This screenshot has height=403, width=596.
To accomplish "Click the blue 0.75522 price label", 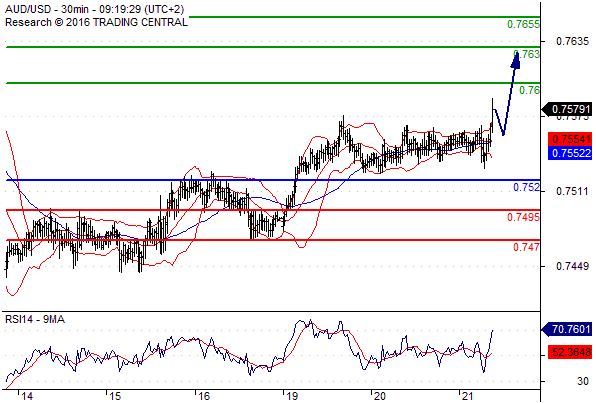I will pyautogui.click(x=570, y=153).
